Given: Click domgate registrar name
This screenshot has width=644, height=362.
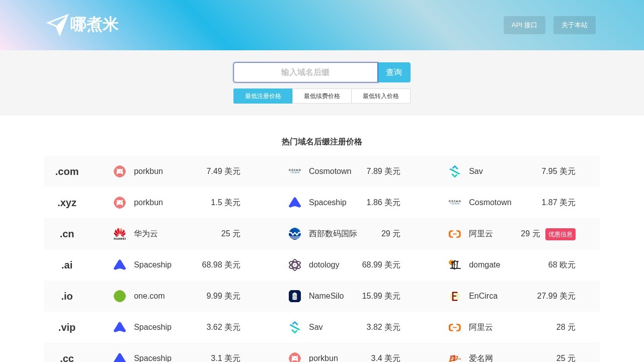Looking at the screenshot, I should (x=485, y=265).
